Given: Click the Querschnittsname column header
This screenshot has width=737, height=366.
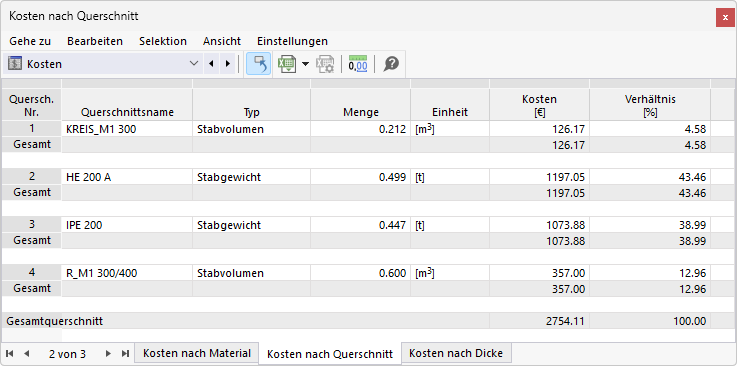Looking at the screenshot, I should 127,104.
